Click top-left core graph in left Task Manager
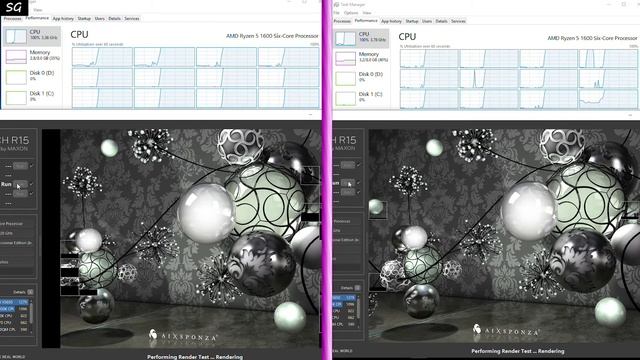 pos(102,57)
